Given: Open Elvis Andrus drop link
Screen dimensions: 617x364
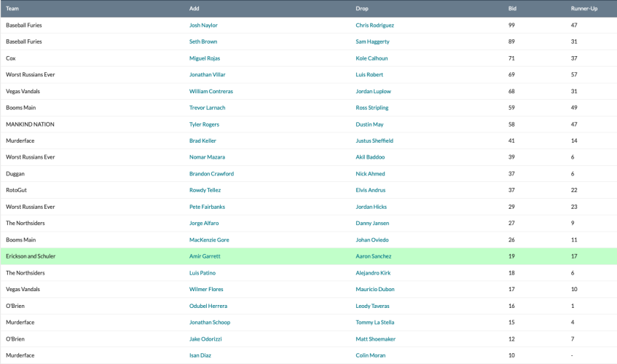Looking at the screenshot, I should (370, 190).
